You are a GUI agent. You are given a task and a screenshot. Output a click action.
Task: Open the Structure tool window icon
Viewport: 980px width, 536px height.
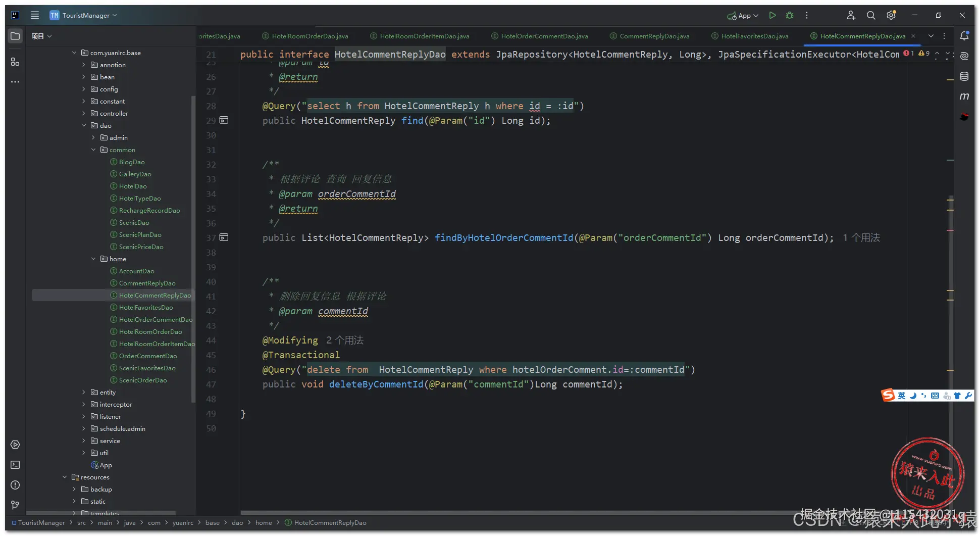(15, 62)
